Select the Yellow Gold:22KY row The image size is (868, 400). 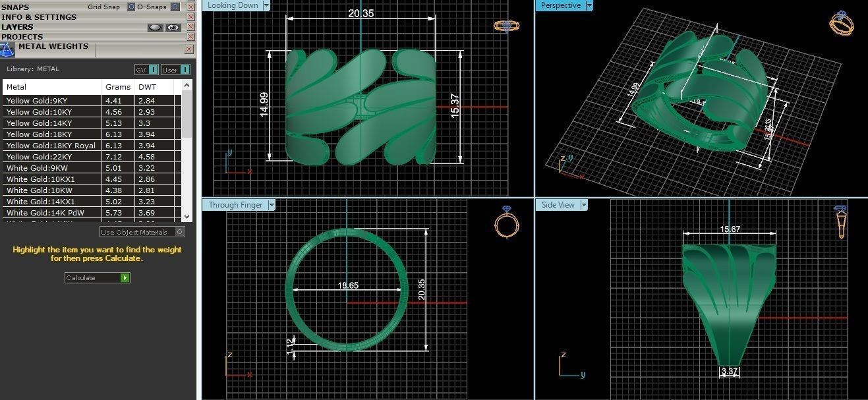coord(92,157)
